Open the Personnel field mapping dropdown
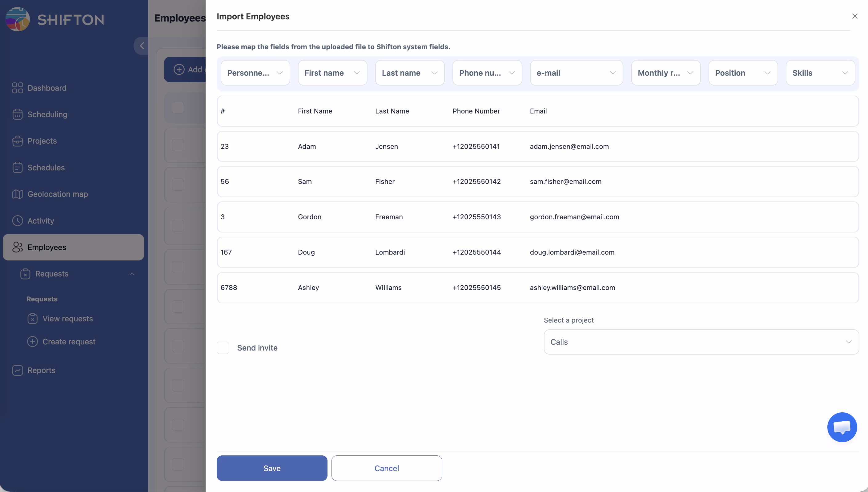The width and height of the screenshot is (868, 492). pos(255,73)
